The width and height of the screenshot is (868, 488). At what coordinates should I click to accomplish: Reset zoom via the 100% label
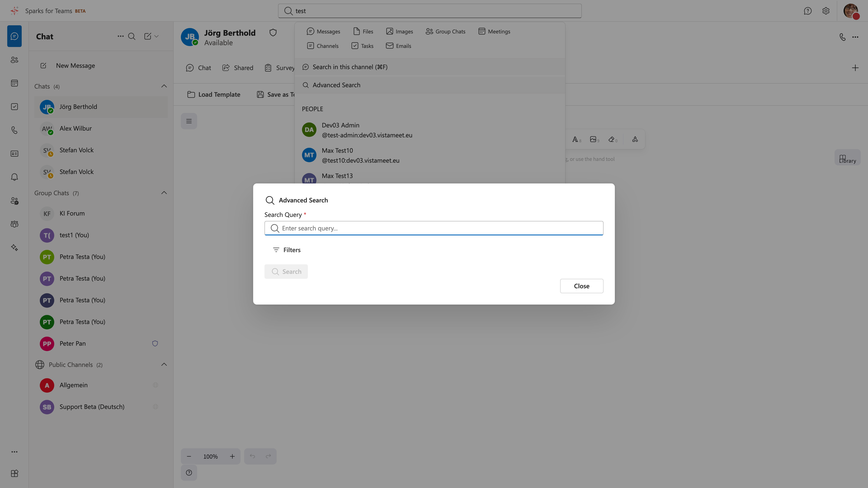[x=210, y=456]
